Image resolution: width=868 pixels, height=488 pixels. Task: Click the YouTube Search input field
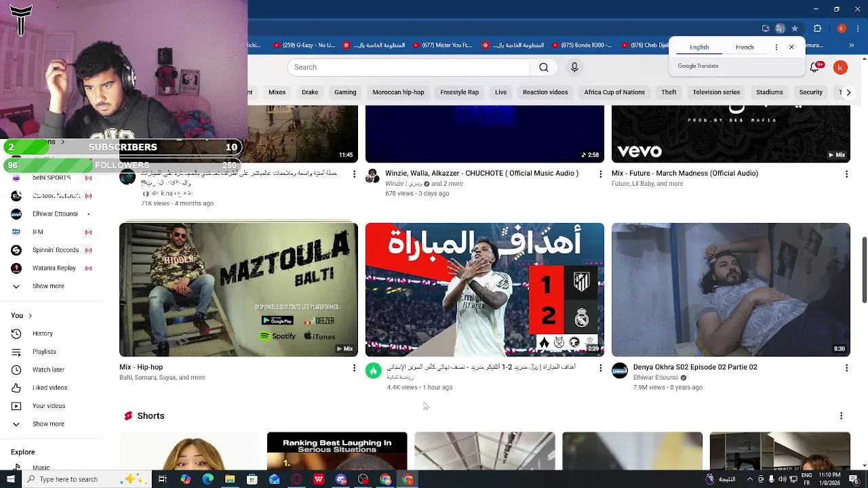click(x=408, y=67)
